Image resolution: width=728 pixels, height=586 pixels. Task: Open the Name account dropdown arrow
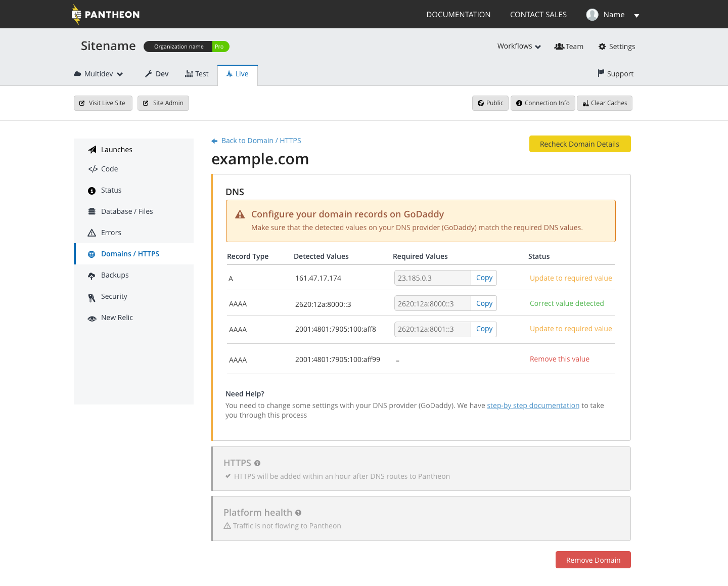pos(636,16)
